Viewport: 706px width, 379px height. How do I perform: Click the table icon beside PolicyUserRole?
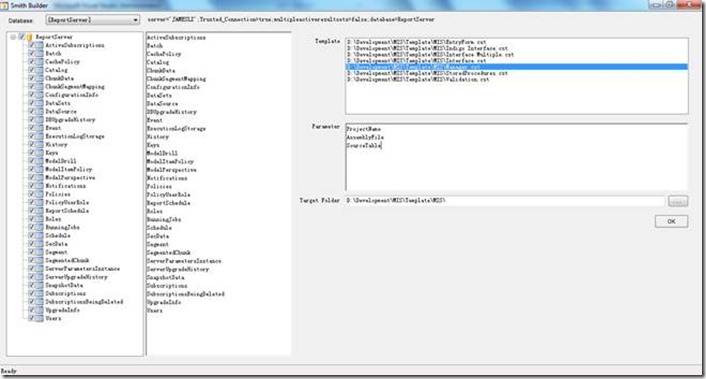coord(40,203)
